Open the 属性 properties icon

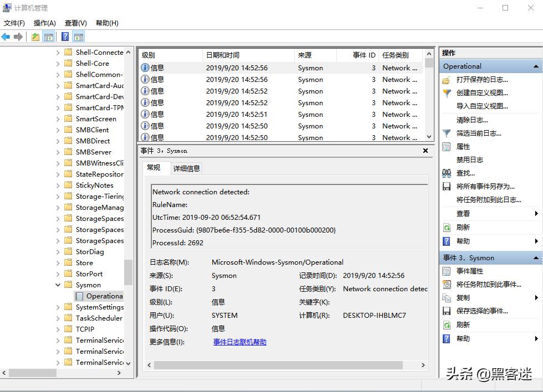446,146
